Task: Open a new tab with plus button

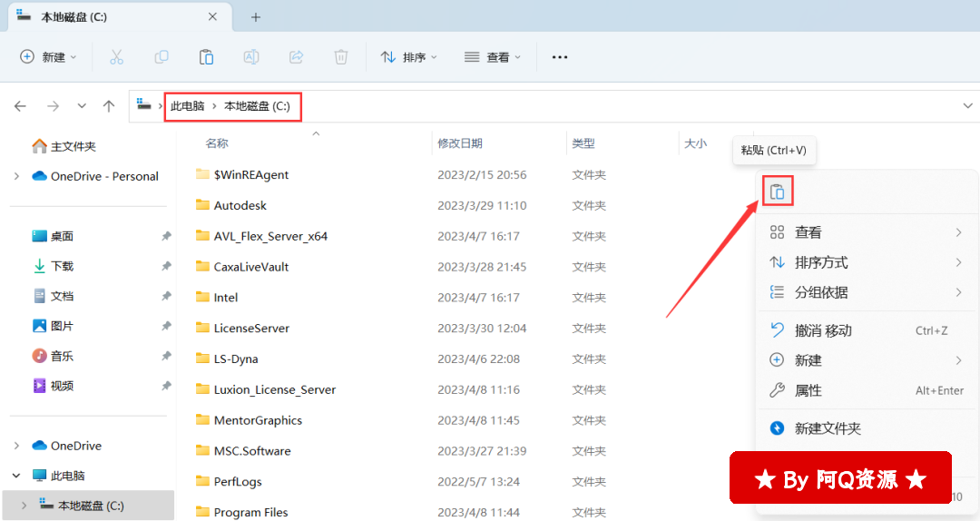Action: click(256, 17)
